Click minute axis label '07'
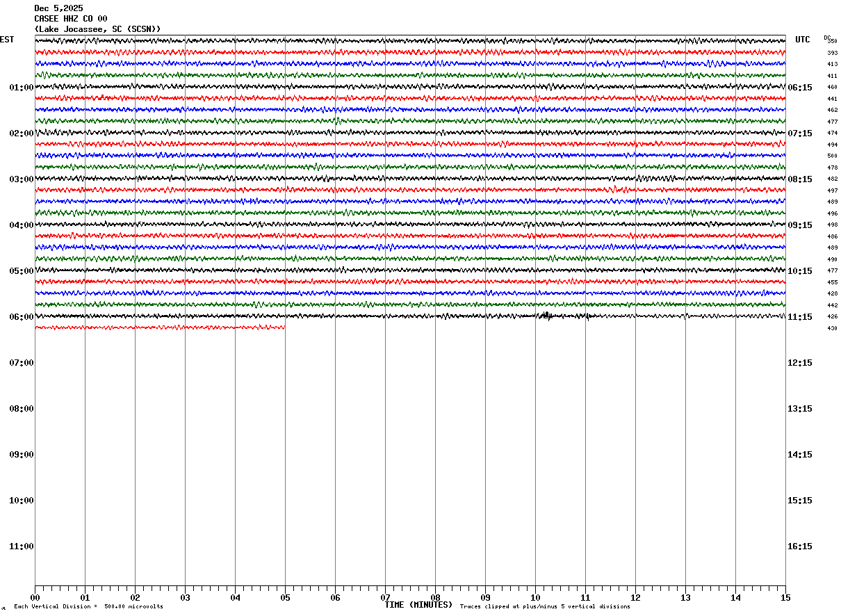 tap(385, 598)
